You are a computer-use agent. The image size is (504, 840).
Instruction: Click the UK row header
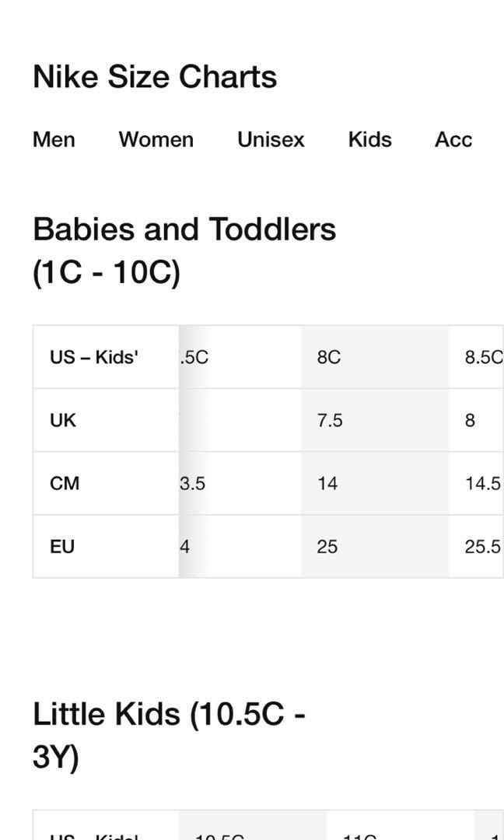tap(106, 420)
